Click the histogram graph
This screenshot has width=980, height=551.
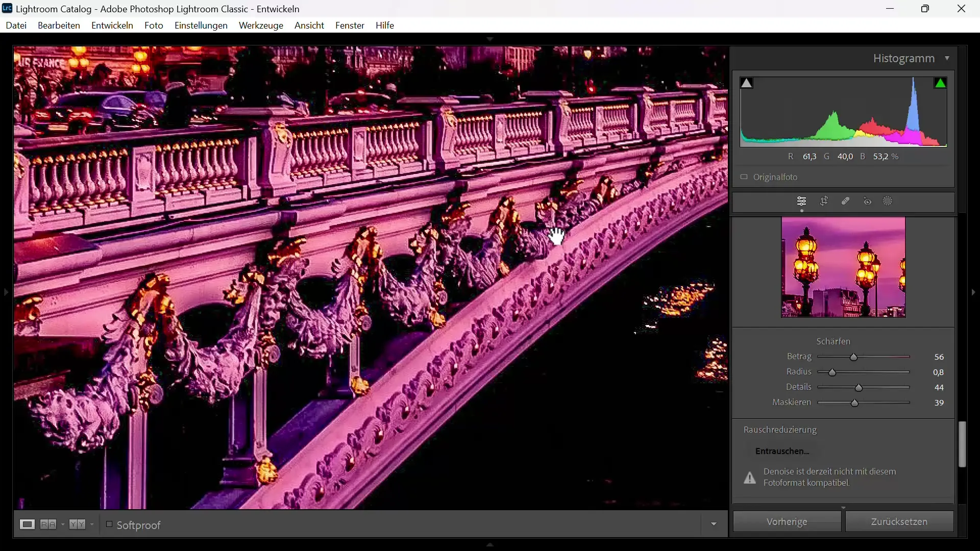click(844, 112)
